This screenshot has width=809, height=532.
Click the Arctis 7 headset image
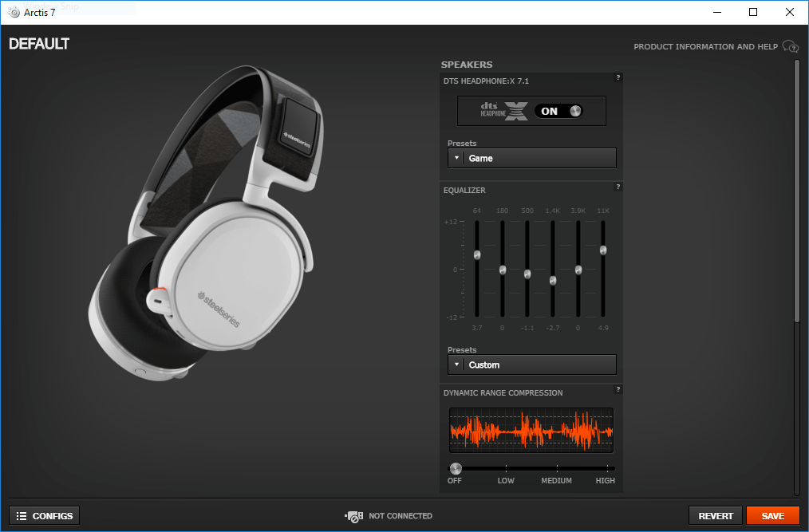tap(206, 223)
